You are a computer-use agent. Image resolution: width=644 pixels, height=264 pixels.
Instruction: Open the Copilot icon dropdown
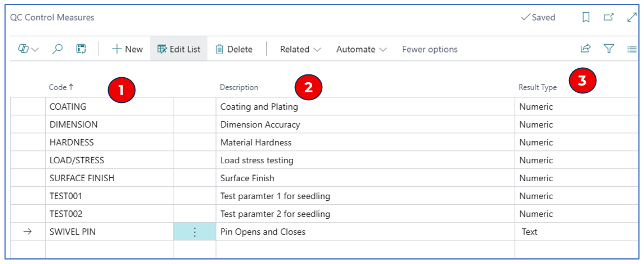(x=28, y=49)
